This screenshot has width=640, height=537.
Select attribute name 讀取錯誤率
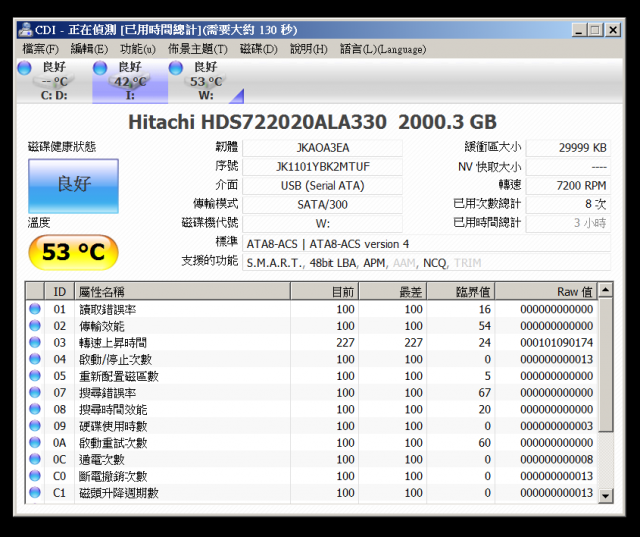(x=107, y=310)
